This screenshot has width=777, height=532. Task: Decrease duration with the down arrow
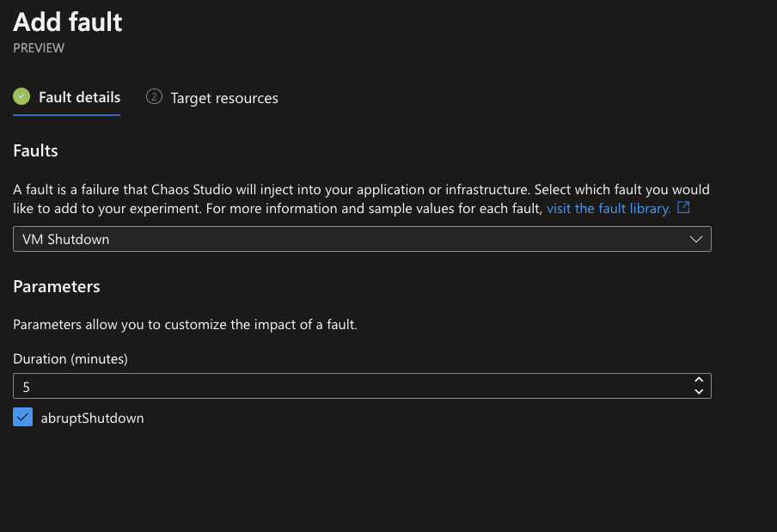699,391
